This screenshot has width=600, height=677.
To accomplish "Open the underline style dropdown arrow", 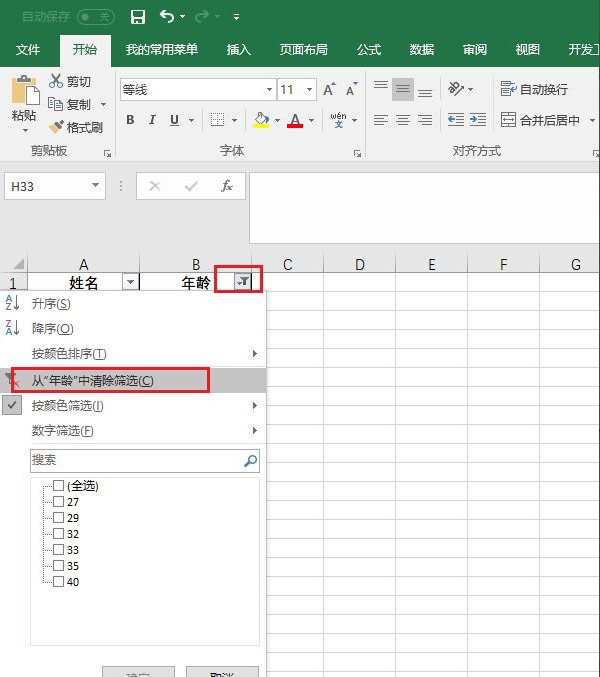I will [x=191, y=120].
